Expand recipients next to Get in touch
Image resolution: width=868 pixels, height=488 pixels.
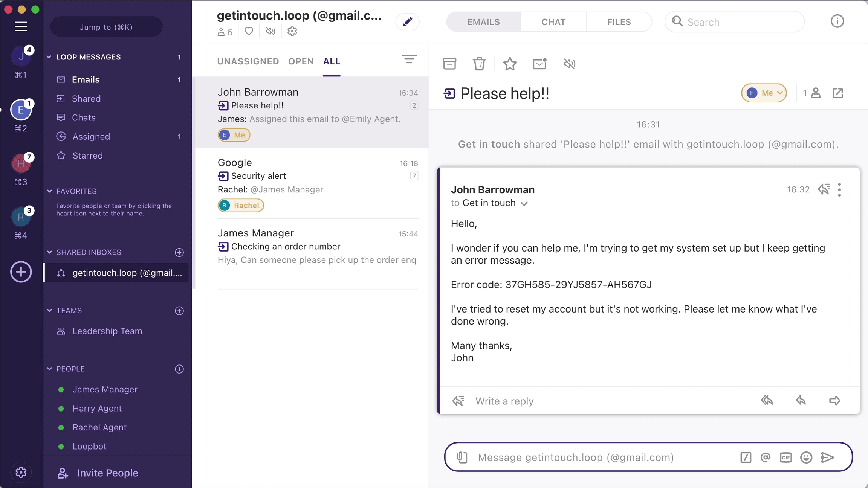point(524,204)
